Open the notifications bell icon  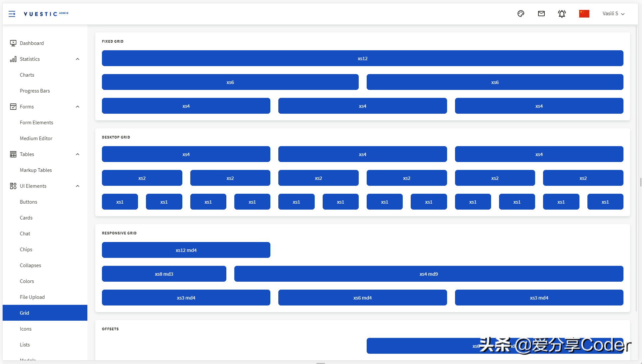click(562, 14)
